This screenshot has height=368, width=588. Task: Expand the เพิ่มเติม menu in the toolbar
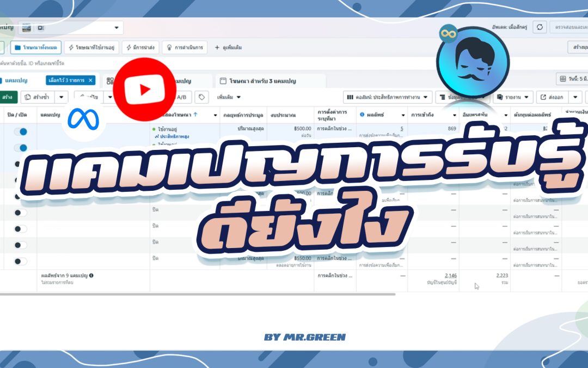point(228,97)
